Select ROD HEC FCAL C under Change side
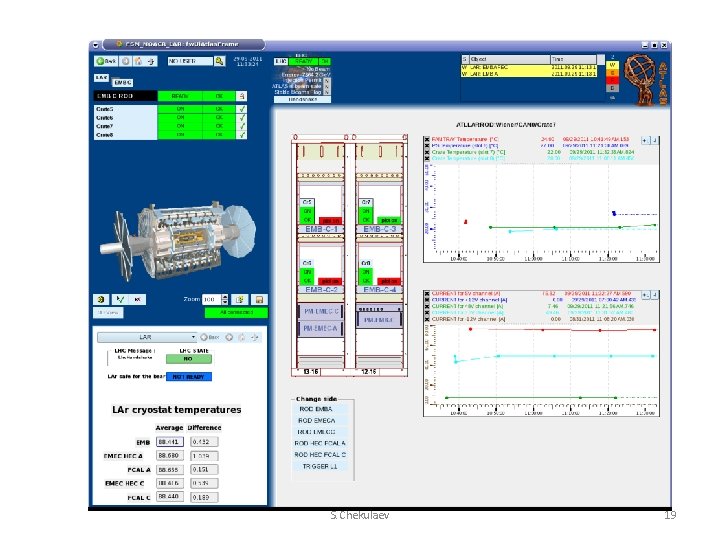The image size is (720, 540). click(320, 455)
